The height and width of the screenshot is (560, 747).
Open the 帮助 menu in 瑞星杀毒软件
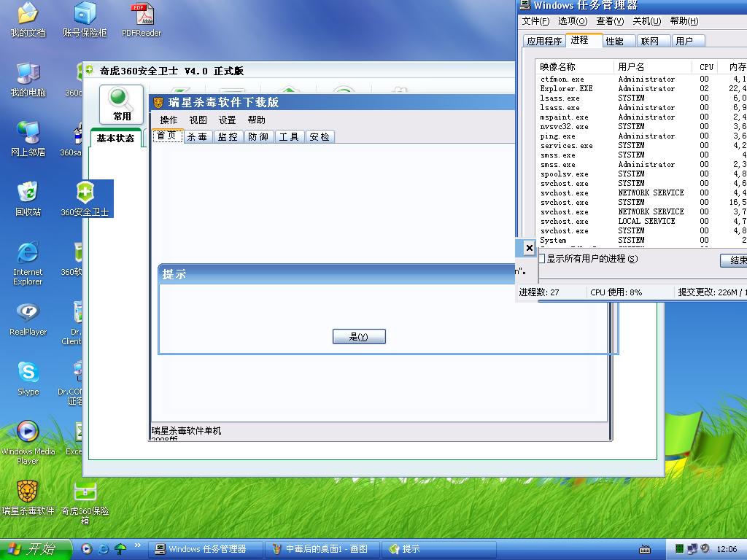click(x=256, y=120)
